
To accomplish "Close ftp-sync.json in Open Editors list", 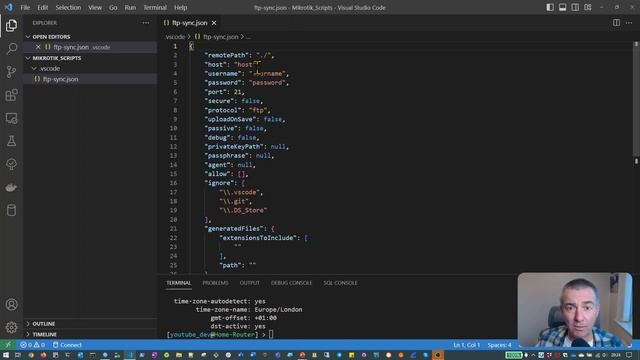I will (x=38, y=47).
